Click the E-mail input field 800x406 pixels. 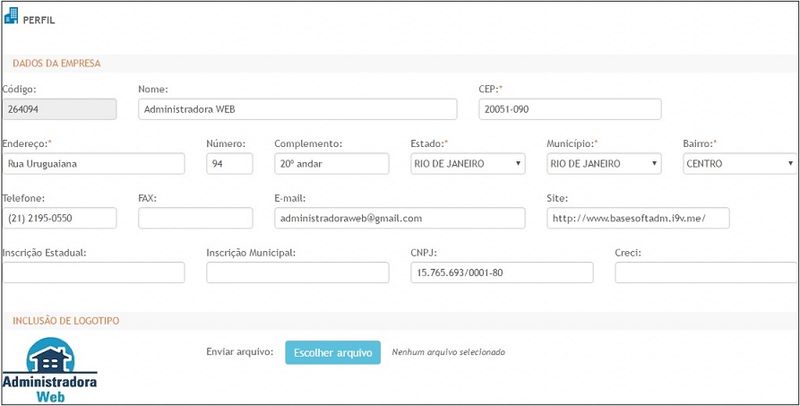[399, 218]
